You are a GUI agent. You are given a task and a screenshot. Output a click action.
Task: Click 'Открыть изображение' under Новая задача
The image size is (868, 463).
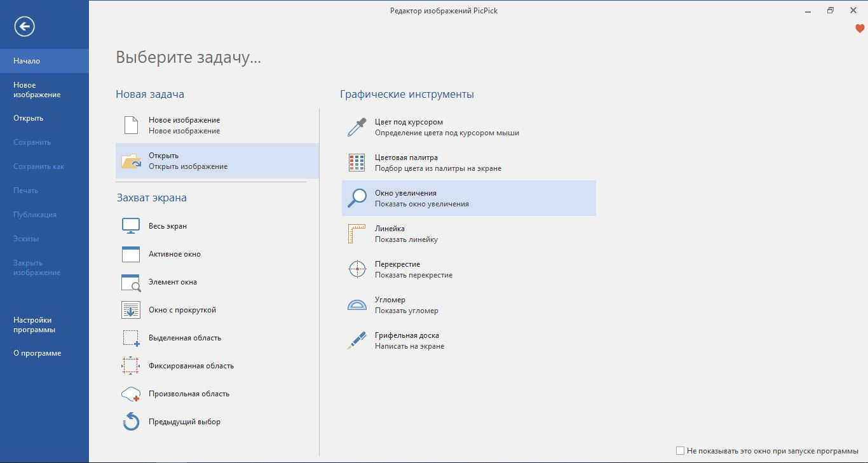pos(188,166)
